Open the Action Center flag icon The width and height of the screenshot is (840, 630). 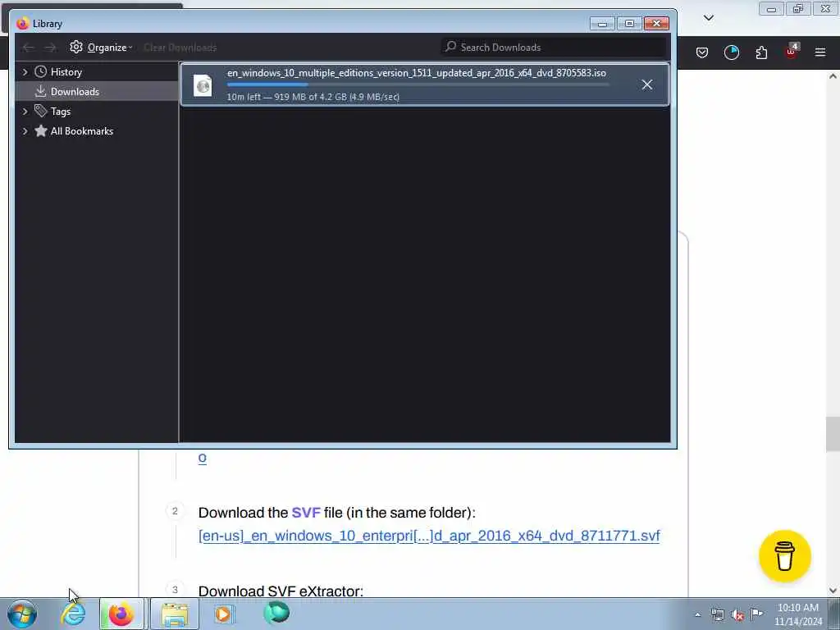pos(756,614)
